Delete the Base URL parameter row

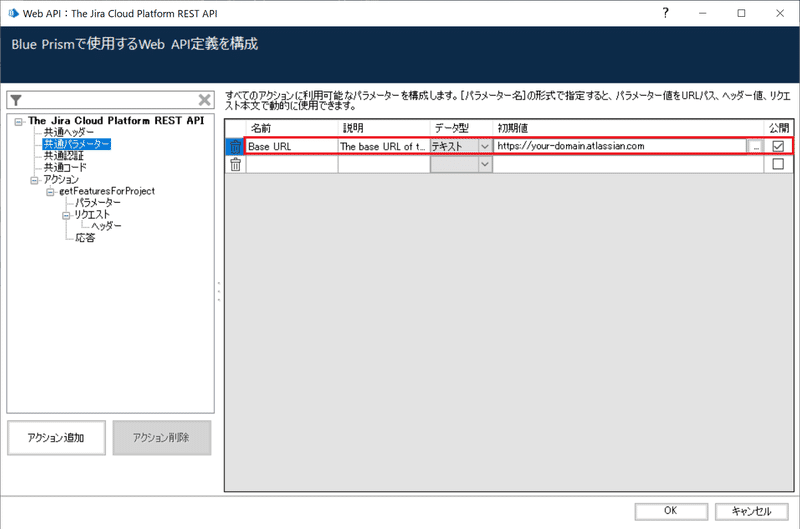[235, 147]
